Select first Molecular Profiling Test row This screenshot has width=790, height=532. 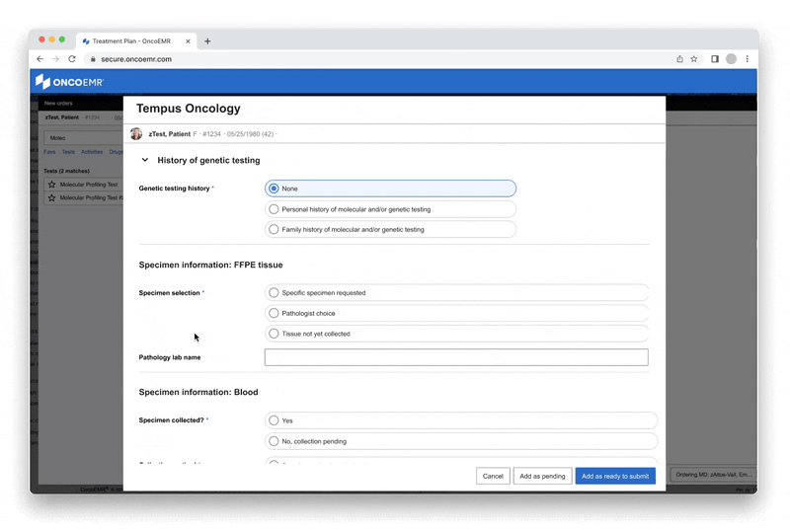(84, 185)
